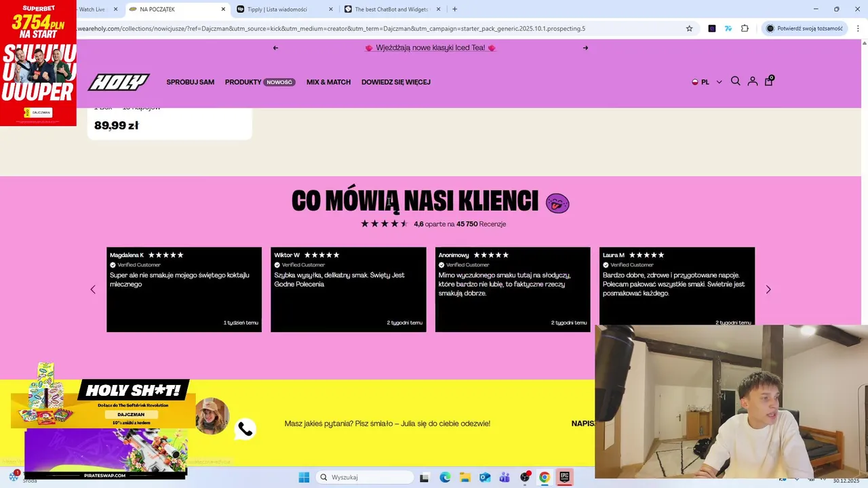Image resolution: width=868 pixels, height=488 pixels.
Task: Open Epic Games Launcher from taskbar
Action: (x=564, y=477)
